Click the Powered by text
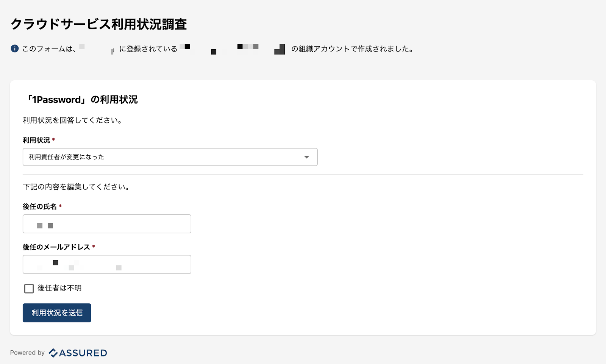Image resolution: width=606 pixels, height=364 pixels. point(27,353)
